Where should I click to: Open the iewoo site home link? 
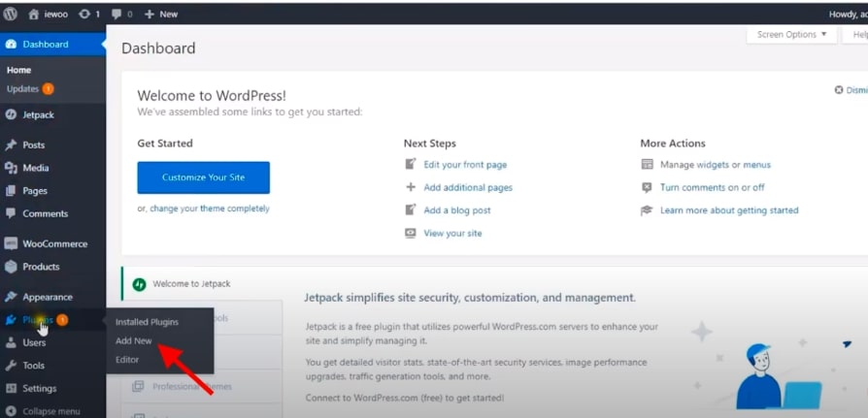(49, 15)
